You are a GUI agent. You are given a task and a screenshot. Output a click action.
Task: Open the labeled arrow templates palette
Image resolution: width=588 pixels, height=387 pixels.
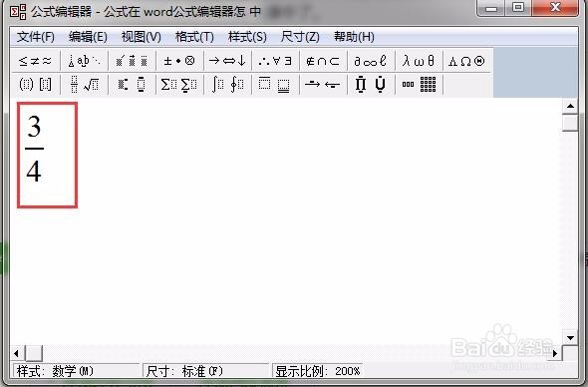(323, 84)
